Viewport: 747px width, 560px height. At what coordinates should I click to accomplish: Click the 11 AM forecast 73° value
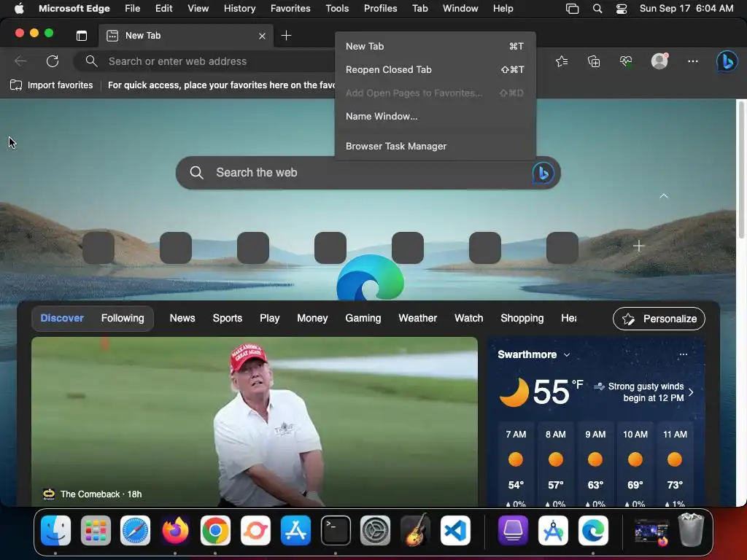[x=675, y=485]
